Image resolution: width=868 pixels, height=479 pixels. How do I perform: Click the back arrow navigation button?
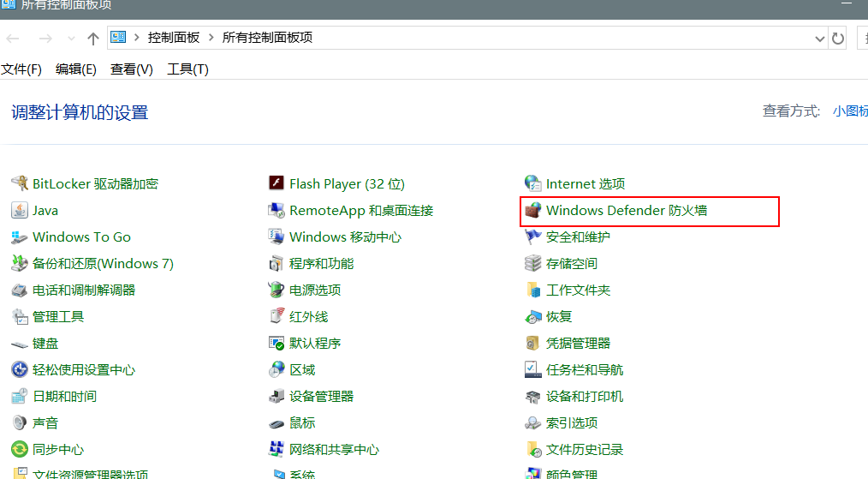coord(13,39)
